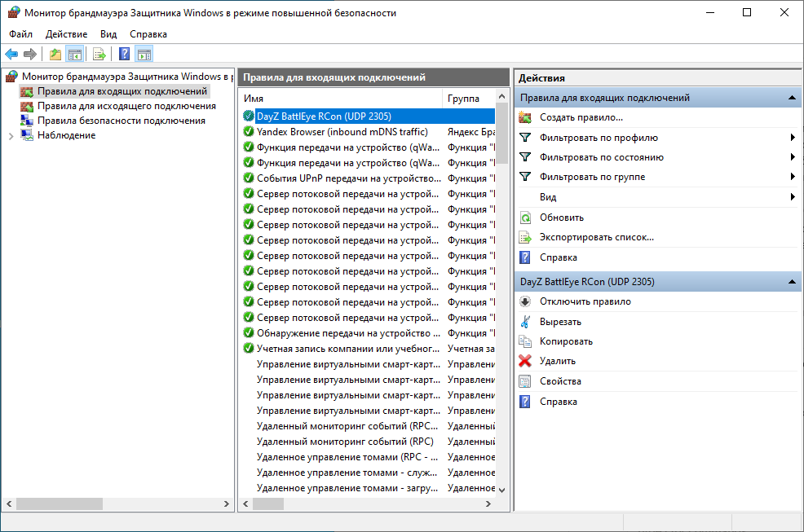Select DayZ BattlEye RCon (UDP 2305) rule

coord(367,117)
